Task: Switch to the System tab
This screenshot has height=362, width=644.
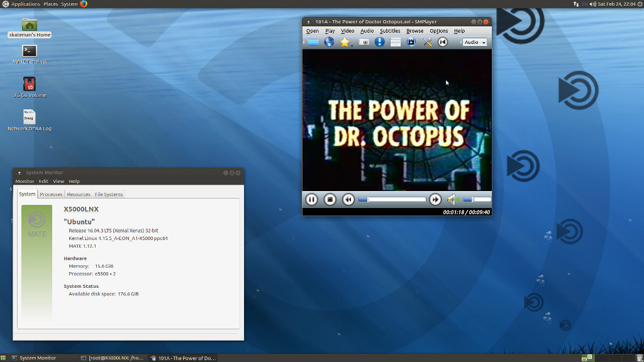Action: [x=27, y=194]
